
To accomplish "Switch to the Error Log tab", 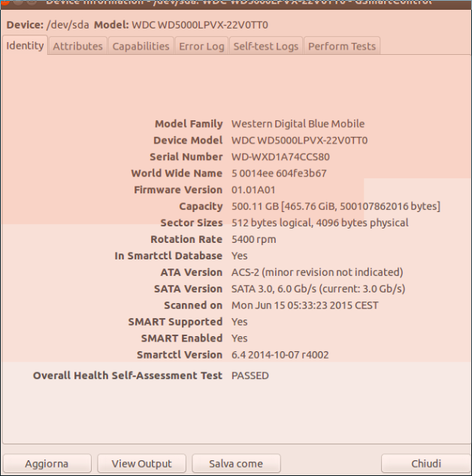I will (201, 46).
